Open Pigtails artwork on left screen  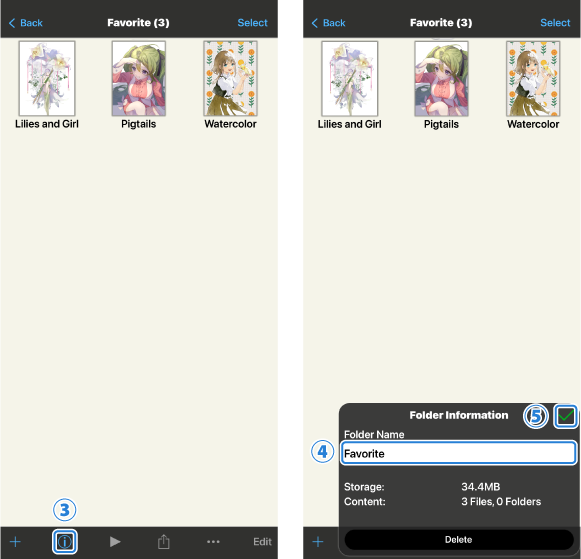139,79
